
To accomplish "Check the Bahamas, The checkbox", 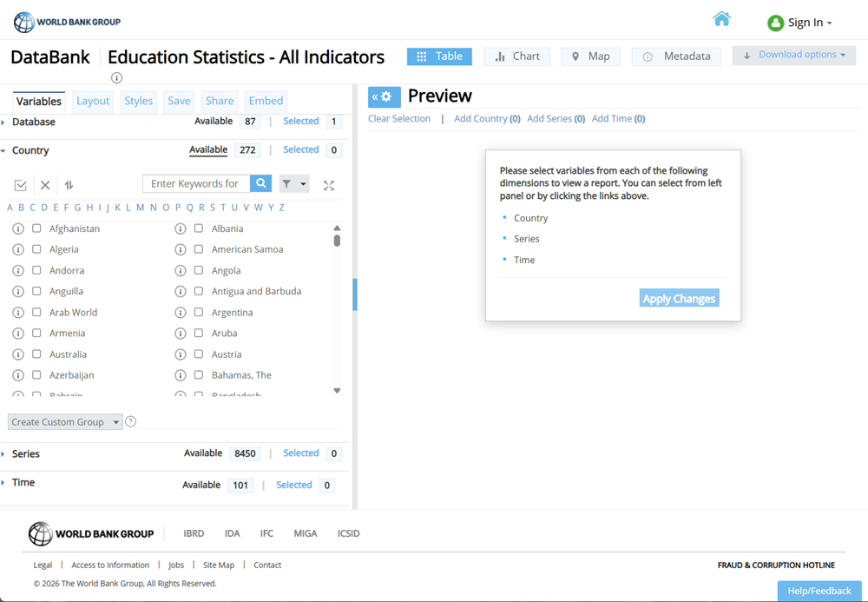I will (199, 375).
